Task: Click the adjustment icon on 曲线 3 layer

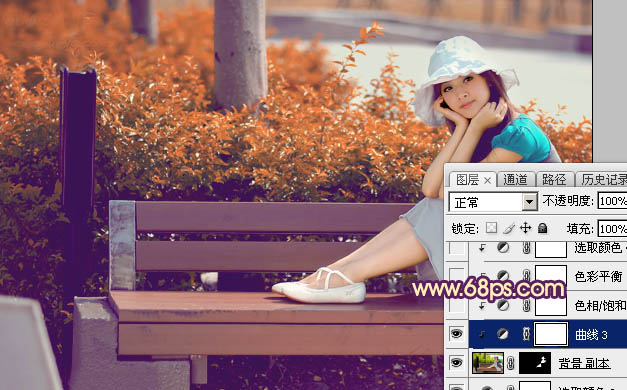Action: [503, 334]
